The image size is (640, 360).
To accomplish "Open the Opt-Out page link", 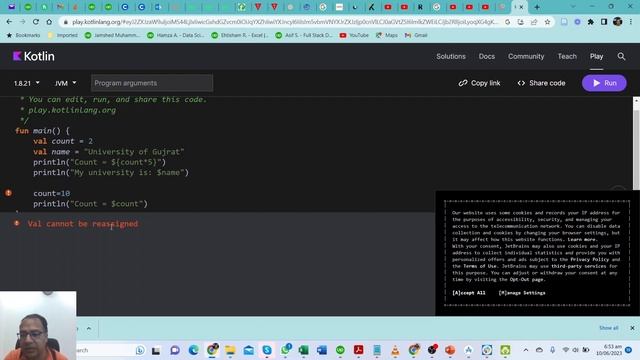I will click(x=526, y=280).
